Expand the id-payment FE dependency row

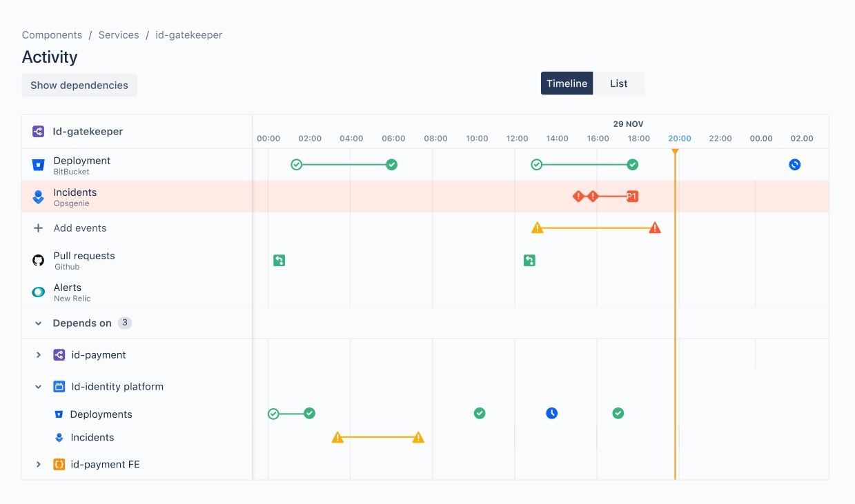click(38, 464)
